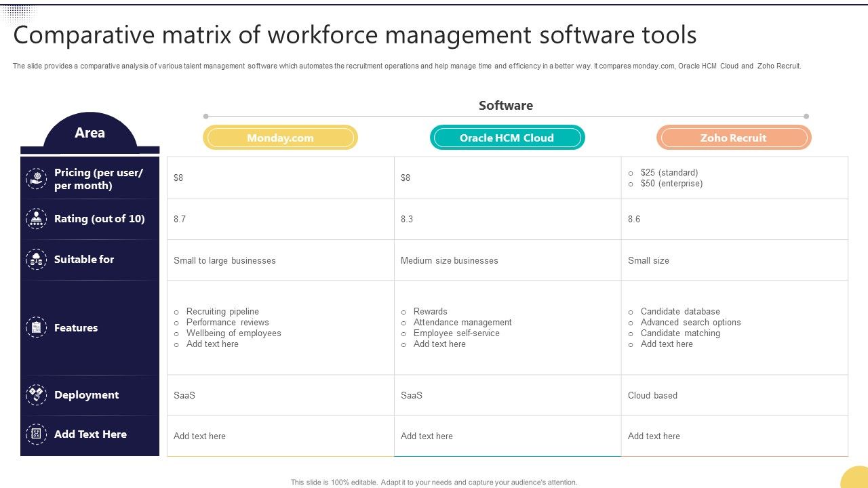Click the 'Deployment' row label
This screenshot has width=868, height=488.
tap(86, 395)
